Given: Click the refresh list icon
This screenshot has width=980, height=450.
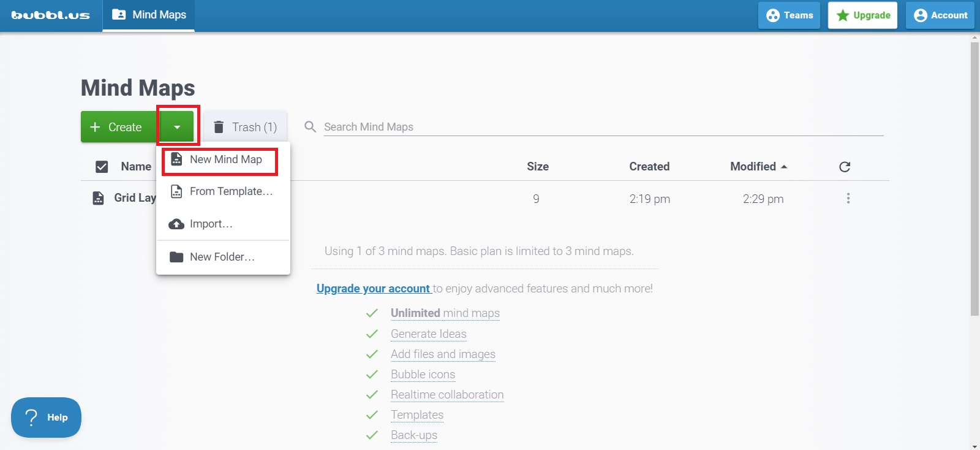Looking at the screenshot, I should [x=845, y=167].
